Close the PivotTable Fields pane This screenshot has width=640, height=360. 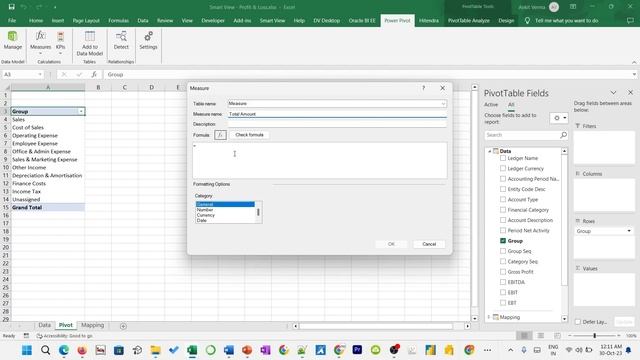coord(630,93)
